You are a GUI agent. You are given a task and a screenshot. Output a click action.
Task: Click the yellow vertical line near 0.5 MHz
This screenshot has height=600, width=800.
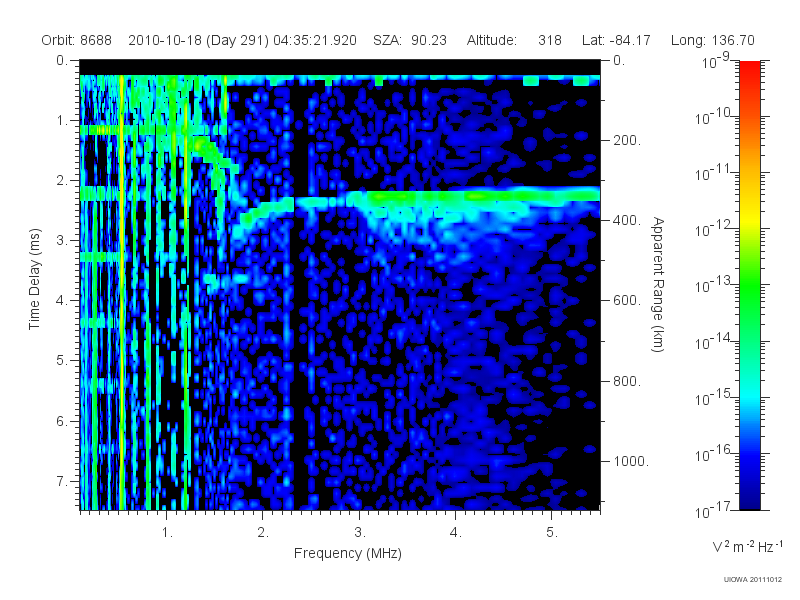[122, 292]
